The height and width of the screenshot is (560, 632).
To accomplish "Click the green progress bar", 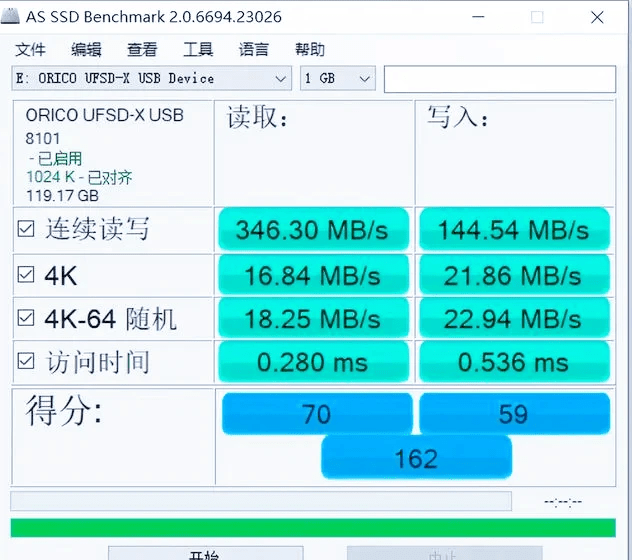I will coord(312,527).
